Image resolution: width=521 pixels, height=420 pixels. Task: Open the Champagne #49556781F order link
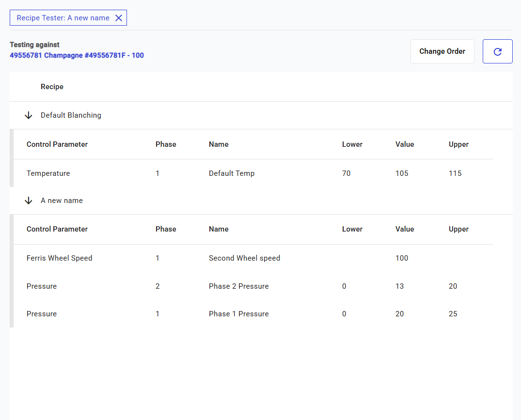click(77, 55)
